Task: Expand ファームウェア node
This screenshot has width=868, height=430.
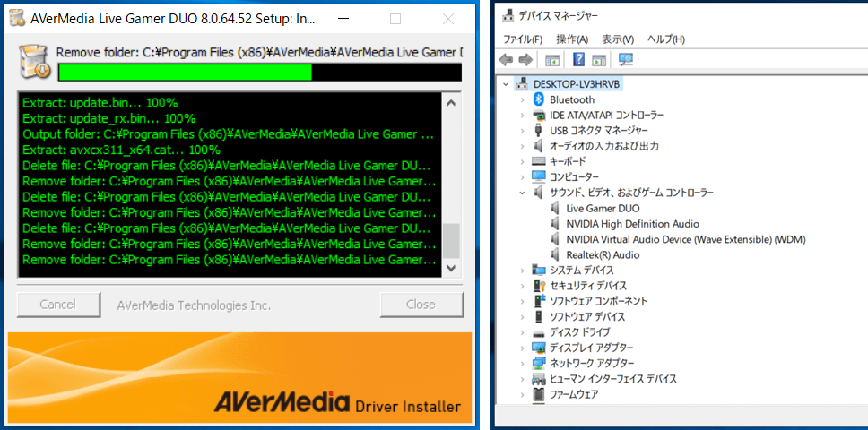Action: (522, 394)
